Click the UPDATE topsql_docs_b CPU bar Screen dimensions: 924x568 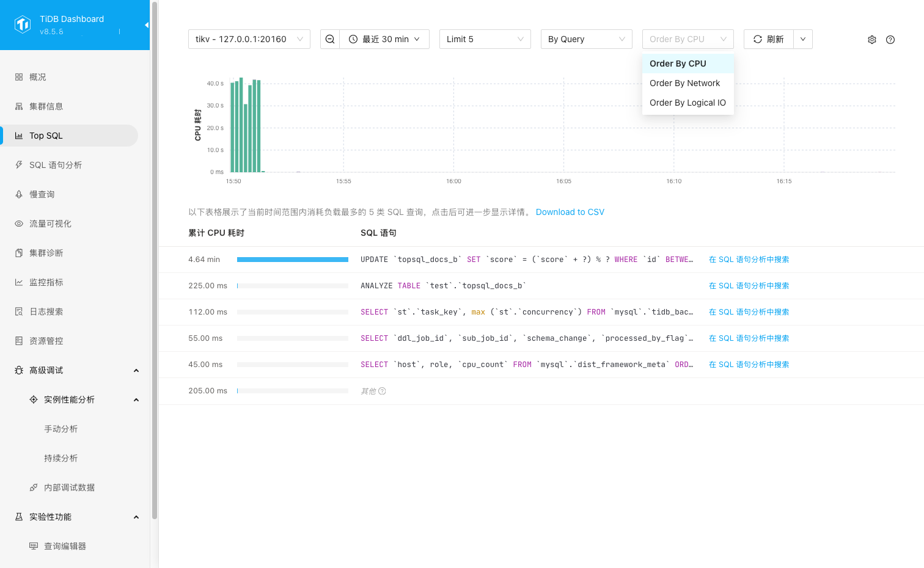point(292,260)
